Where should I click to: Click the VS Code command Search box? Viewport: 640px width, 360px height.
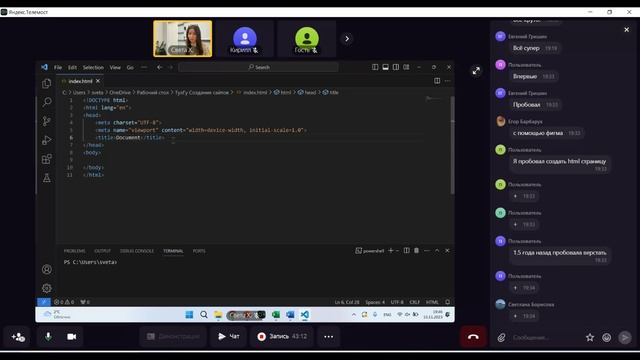tap(258, 67)
